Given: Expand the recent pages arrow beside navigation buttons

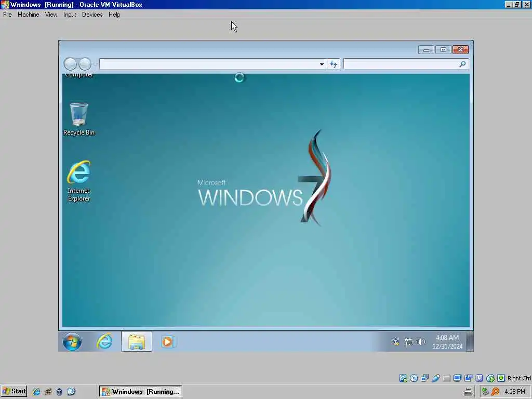Looking at the screenshot, I should tap(96, 64).
